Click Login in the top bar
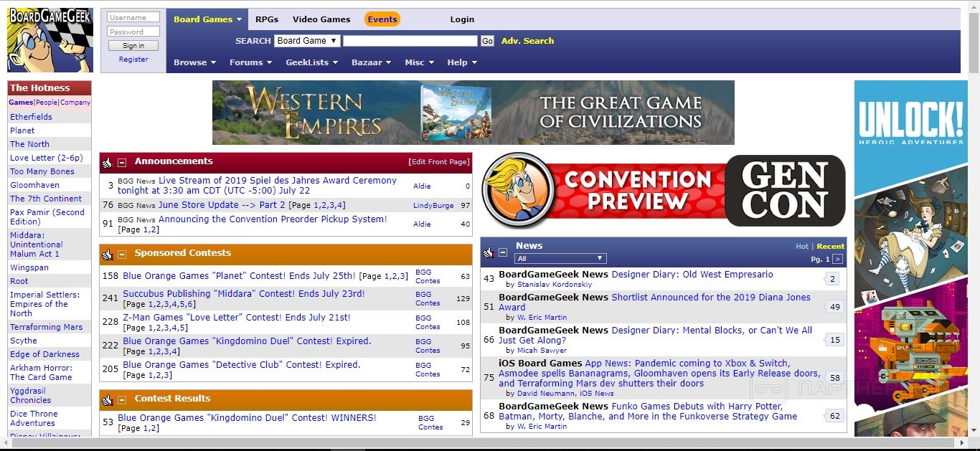980x451 pixels. [x=462, y=19]
